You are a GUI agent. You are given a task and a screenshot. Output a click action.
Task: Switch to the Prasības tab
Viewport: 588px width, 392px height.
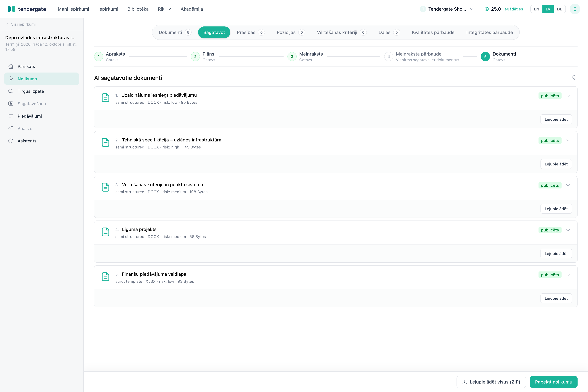[251, 32]
